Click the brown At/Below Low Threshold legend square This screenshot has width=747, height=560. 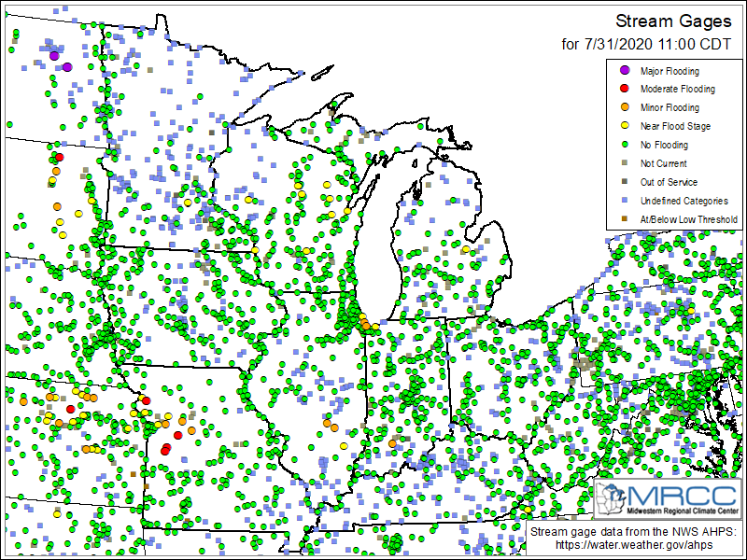click(624, 219)
